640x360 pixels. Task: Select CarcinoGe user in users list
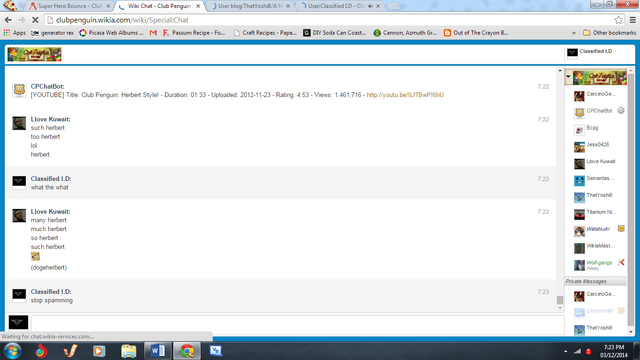[595, 95]
